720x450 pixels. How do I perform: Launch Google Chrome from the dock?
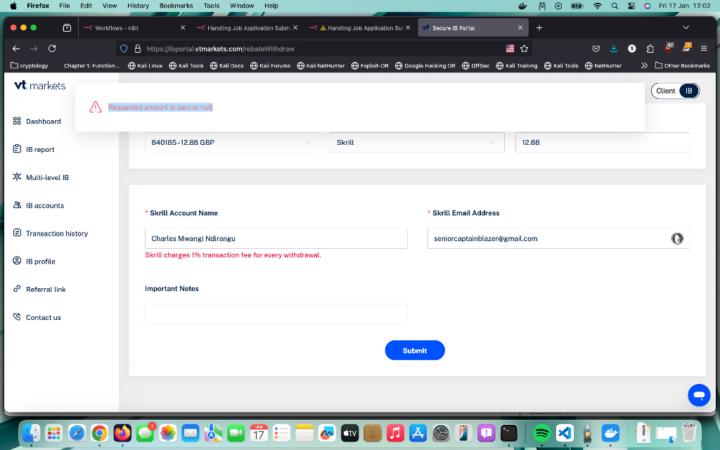(x=99, y=433)
